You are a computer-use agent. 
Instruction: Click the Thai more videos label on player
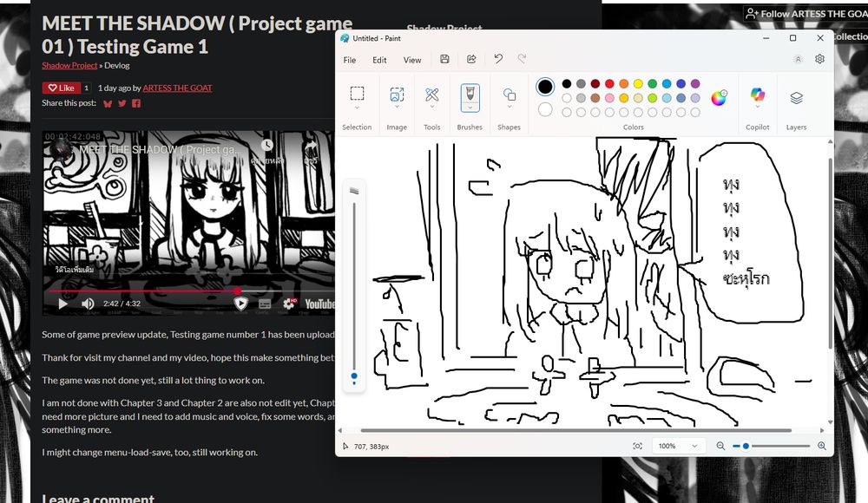(x=74, y=270)
